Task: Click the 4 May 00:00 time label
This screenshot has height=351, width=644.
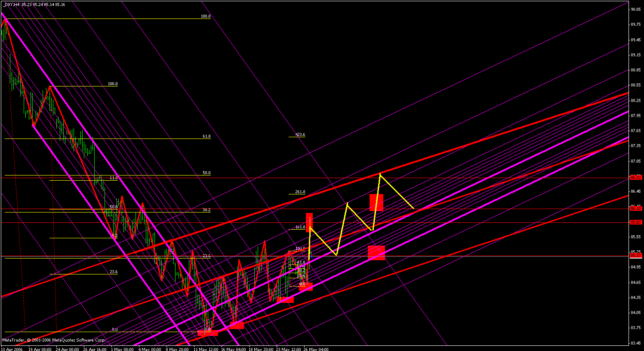Action: [150, 349]
